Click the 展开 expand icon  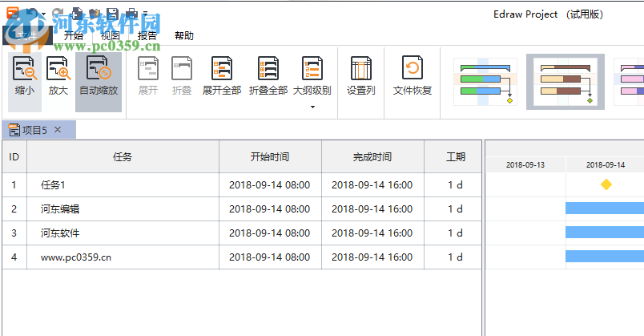pyautogui.click(x=148, y=68)
